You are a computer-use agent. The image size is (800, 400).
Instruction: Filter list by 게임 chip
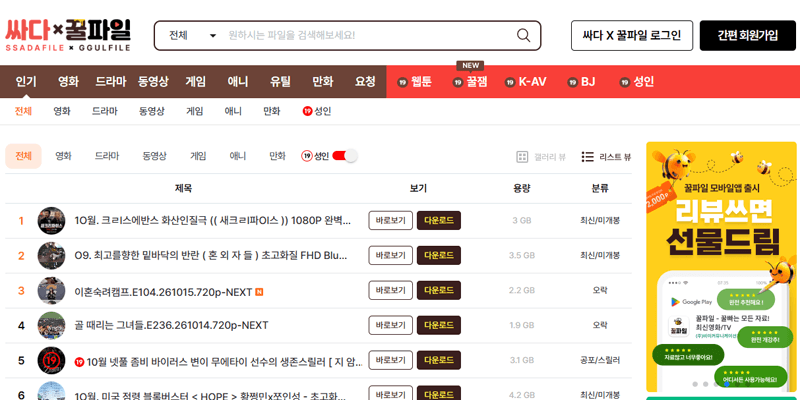click(x=198, y=156)
